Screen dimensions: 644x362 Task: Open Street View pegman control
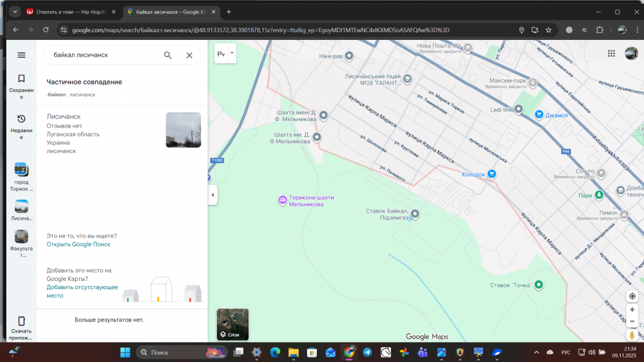point(632,335)
